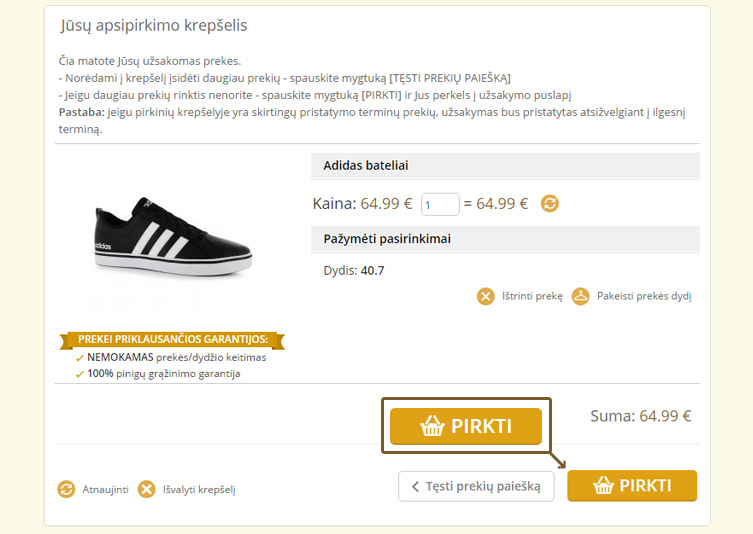Click the refresh icon beside the price total
This screenshot has height=534, width=753.
(x=550, y=204)
